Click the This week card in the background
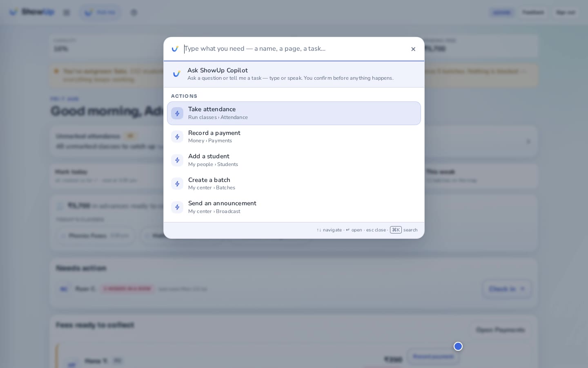Viewport: 588px width, 368px height. point(480,176)
